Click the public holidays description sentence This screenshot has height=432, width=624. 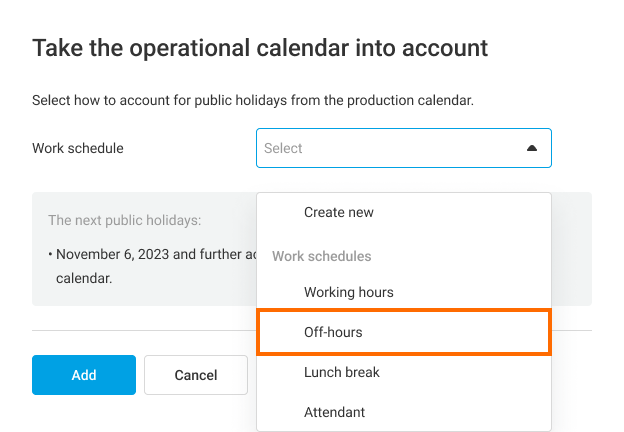[x=252, y=101]
